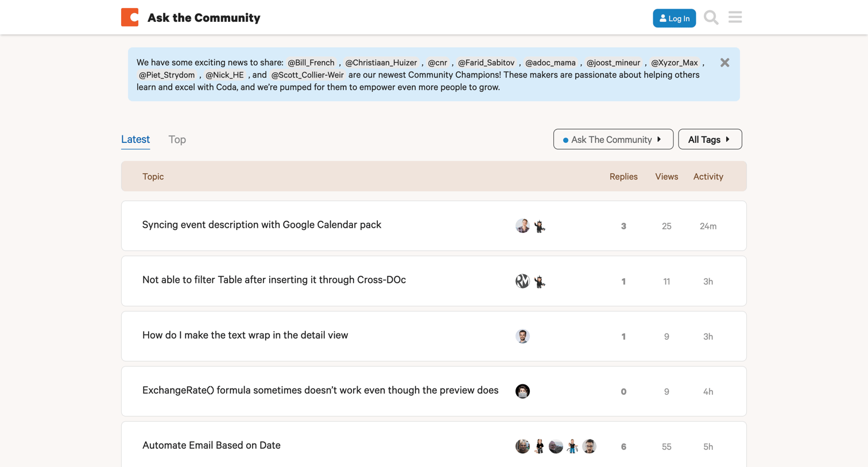Open the Ask the Community home title
Viewport: 868px width, 467px height.
(204, 18)
